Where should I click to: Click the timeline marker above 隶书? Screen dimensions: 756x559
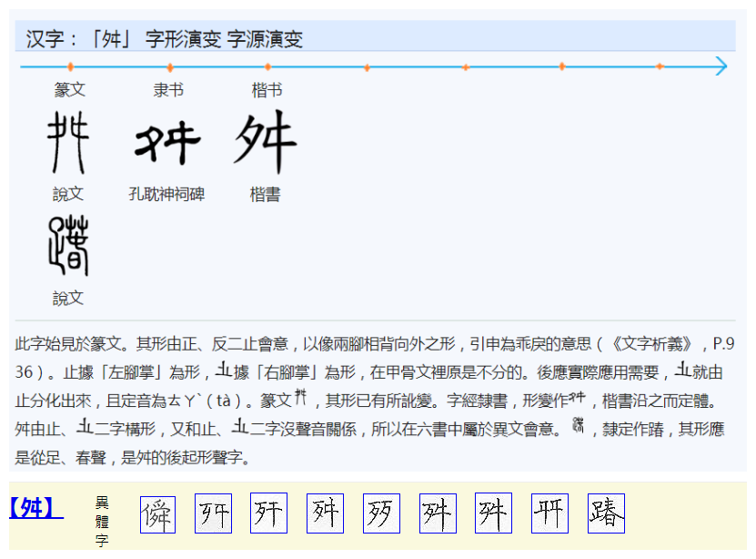pyautogui.click(x=170, y=66)
